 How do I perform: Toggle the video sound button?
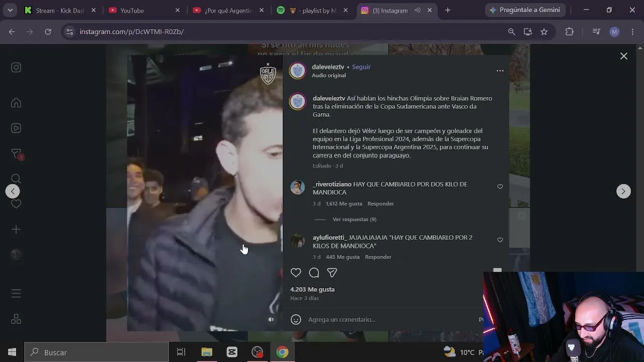click(271, 319)
